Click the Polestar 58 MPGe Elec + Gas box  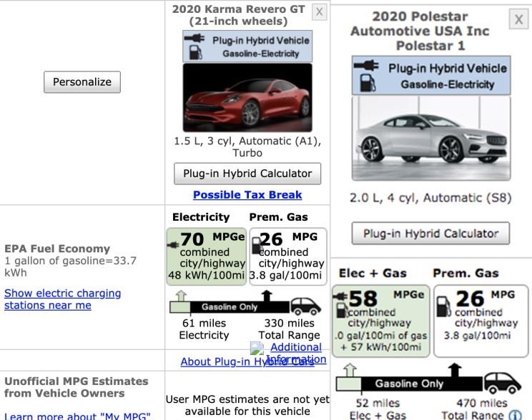point(380,321)
